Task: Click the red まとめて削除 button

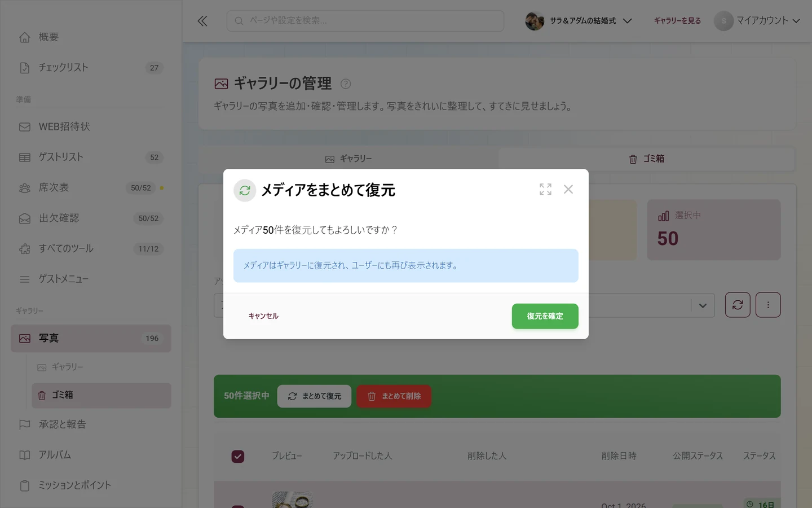Action: point(394,396)
